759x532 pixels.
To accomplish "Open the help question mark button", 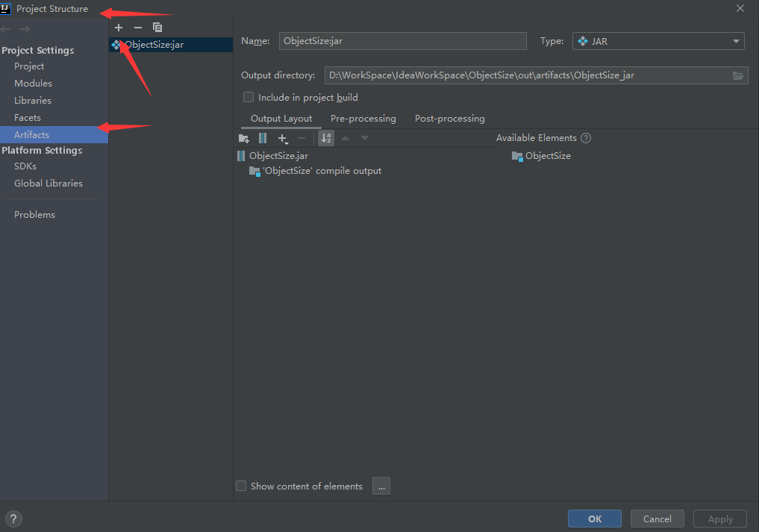I will [x=13, y=519].
